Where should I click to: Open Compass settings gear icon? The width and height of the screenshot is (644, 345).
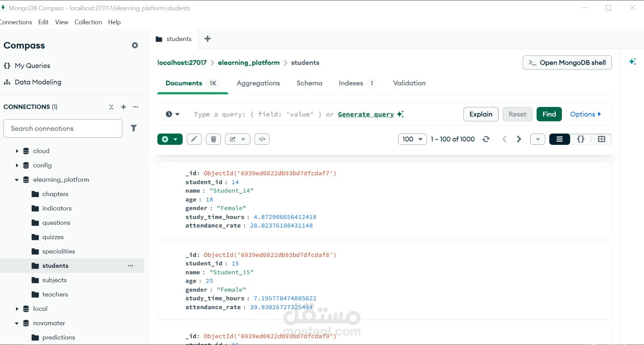point(135,45)
